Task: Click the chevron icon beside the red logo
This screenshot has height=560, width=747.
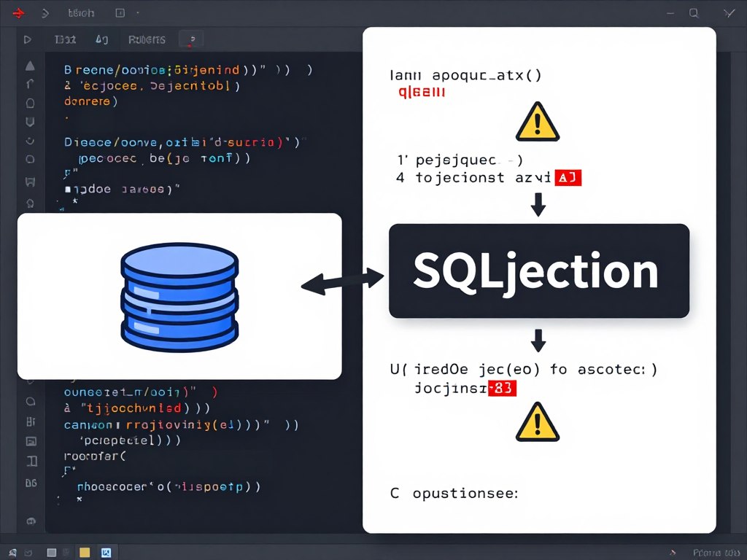Action: point(45,13)
